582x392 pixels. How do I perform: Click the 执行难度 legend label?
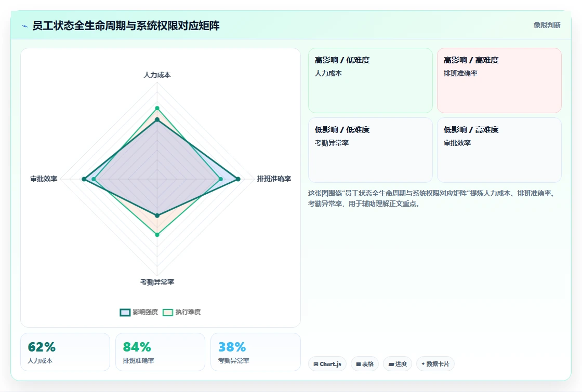(188, 312)
